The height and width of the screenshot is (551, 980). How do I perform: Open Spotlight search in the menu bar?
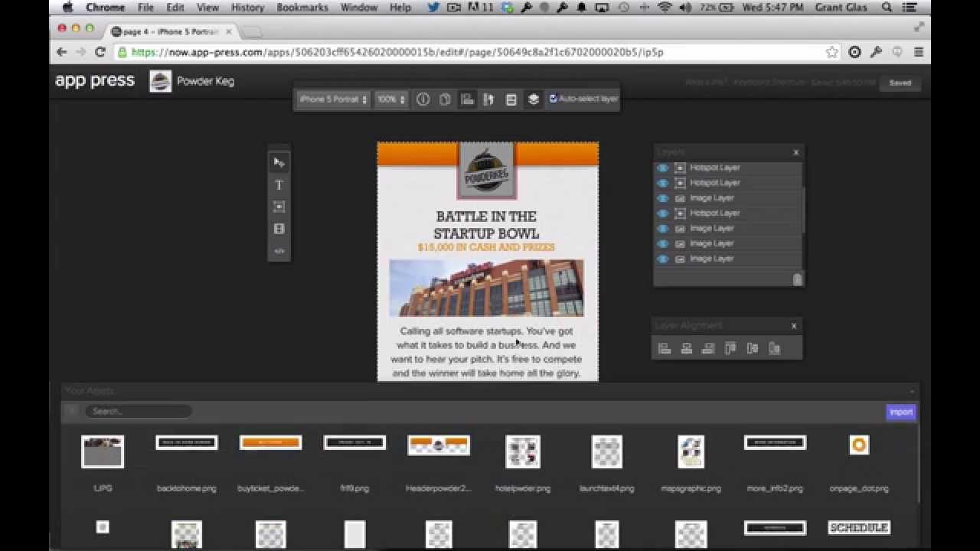point(887,8)
